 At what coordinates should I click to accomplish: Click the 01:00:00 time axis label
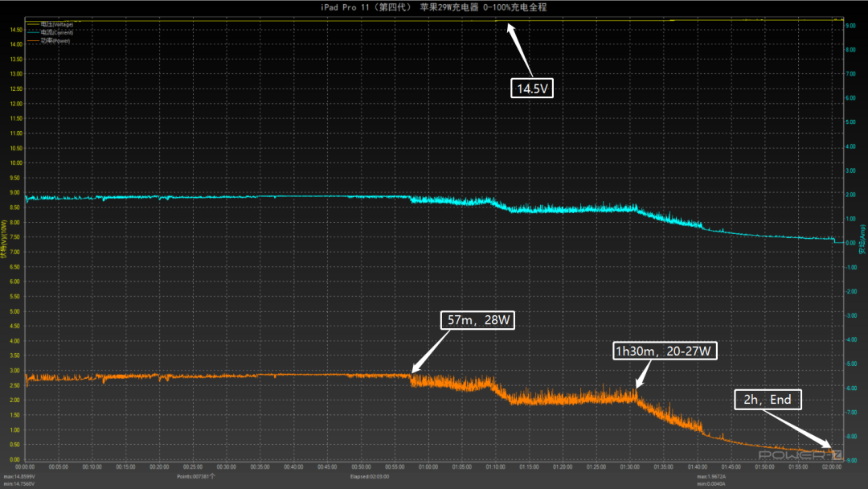428,466
